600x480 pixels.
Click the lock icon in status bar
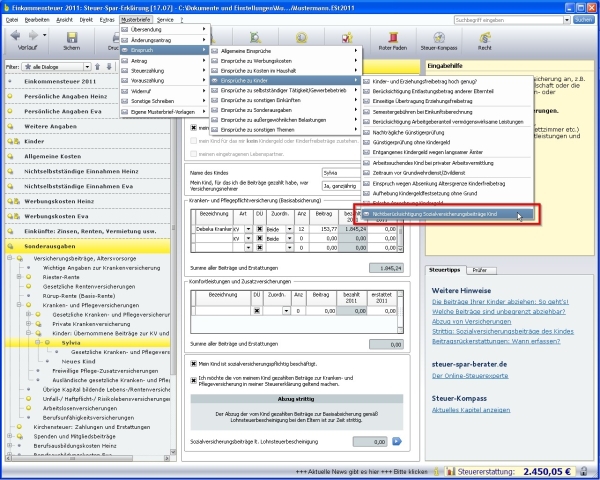coord(583,471)
